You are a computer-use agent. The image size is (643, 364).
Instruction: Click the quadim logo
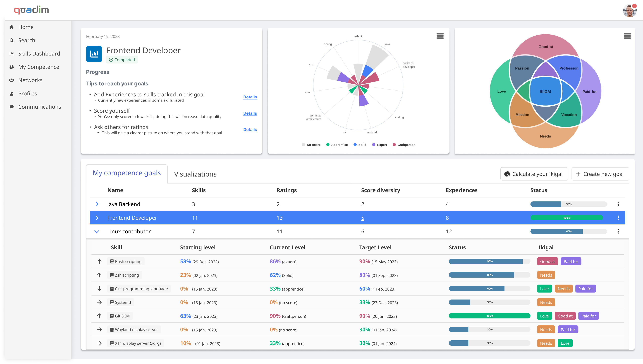31,10
